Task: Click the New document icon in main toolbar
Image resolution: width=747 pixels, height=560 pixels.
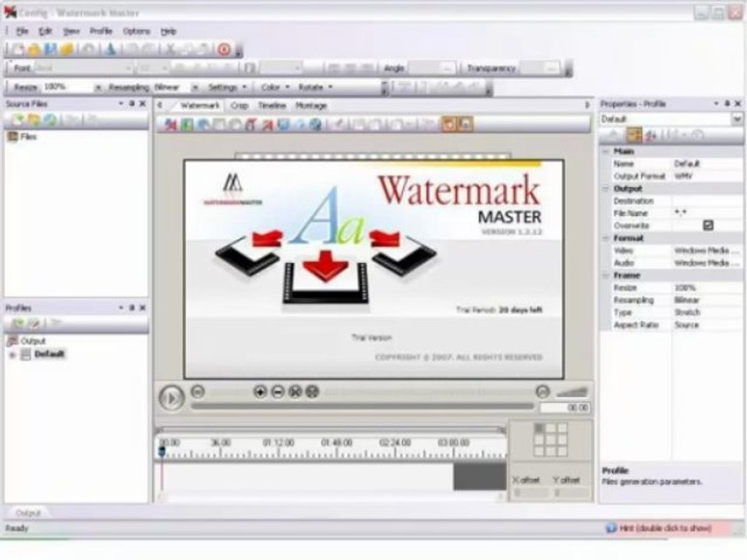Action: pos(17,50)
